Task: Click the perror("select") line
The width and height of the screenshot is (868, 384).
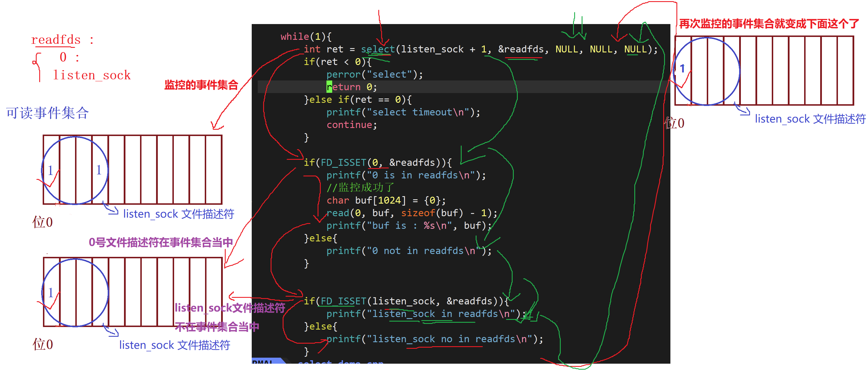Action: pyautogui.click(x=374, y=74)
